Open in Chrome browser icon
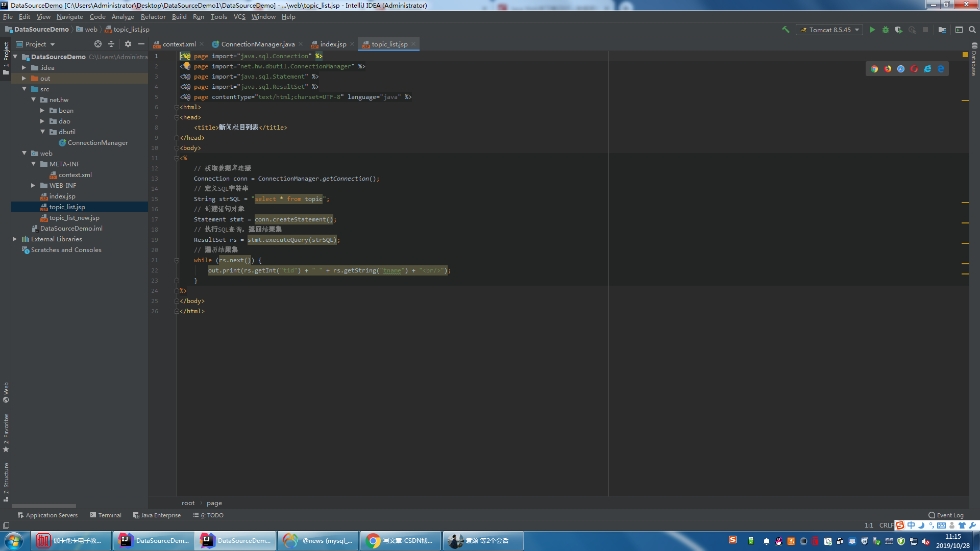 (874, 69)
